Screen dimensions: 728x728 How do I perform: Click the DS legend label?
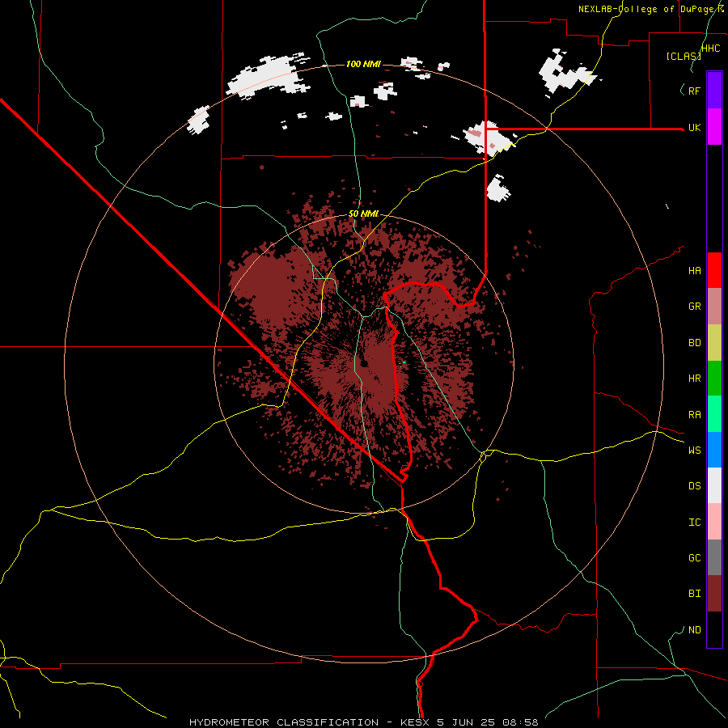[694, 486]
